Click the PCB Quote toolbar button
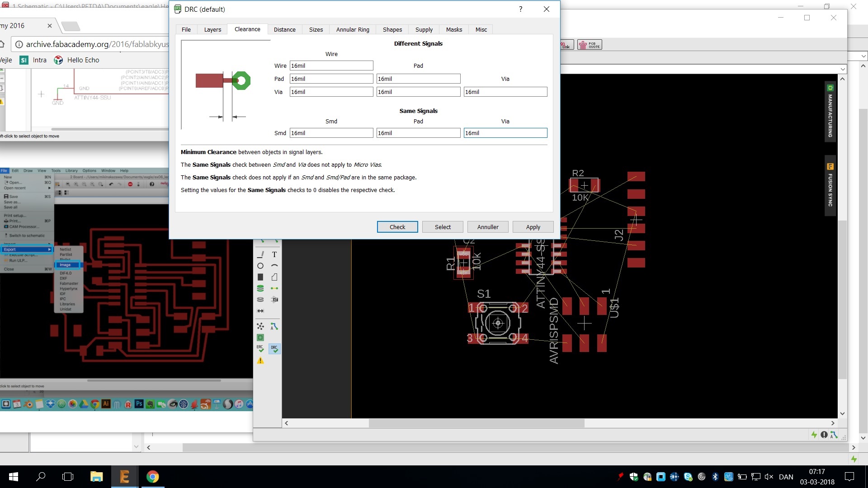This screenshot has width=868, height=488. (590, 45)
